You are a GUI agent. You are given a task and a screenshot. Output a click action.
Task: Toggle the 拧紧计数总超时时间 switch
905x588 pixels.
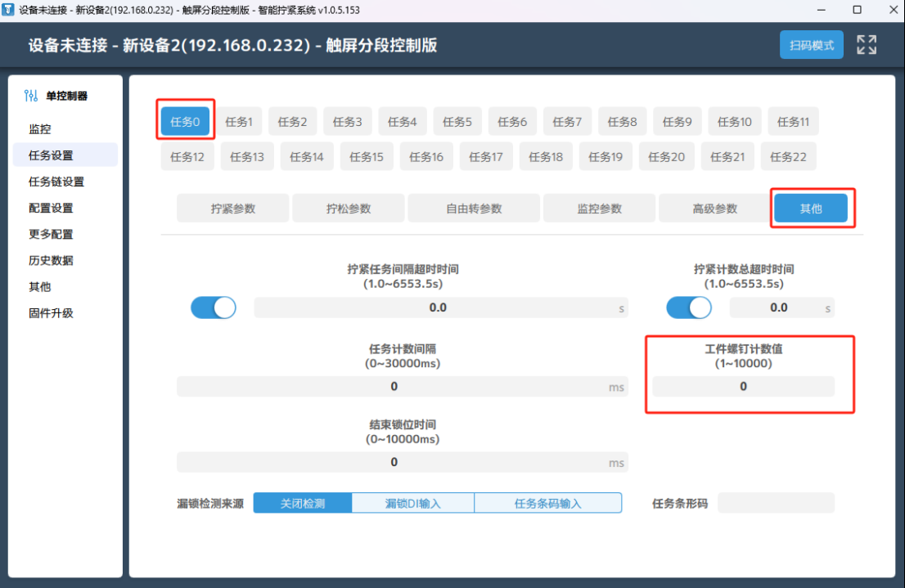(x=689, y=307)
